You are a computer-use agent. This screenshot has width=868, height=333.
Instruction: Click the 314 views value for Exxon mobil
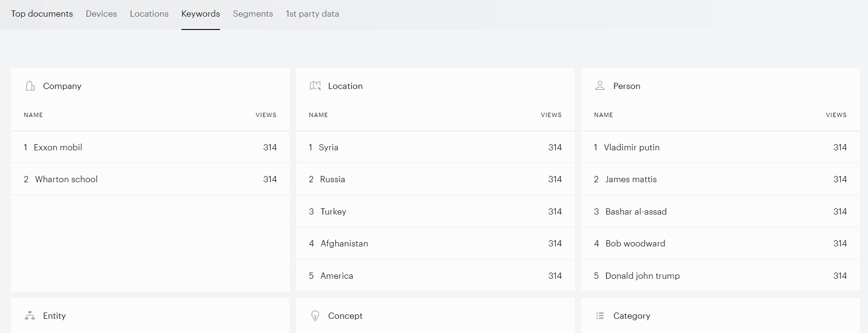point(270,147)
